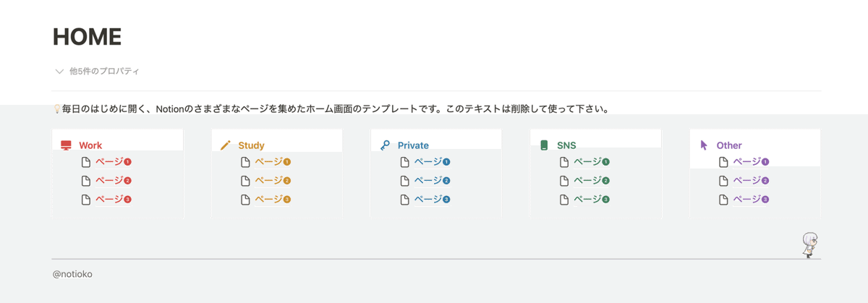Open the Study heading link
This screenshot has width=868, height=303.
coord(251,145)
